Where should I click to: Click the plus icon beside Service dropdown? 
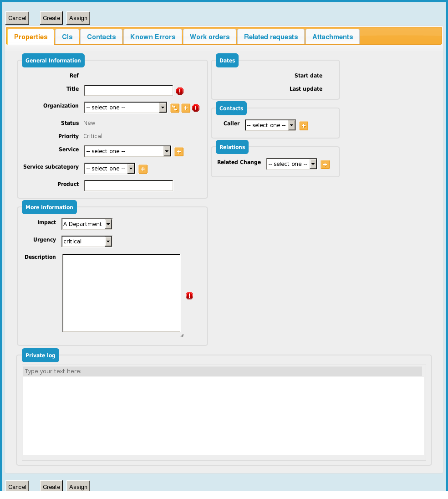[179, 152]
